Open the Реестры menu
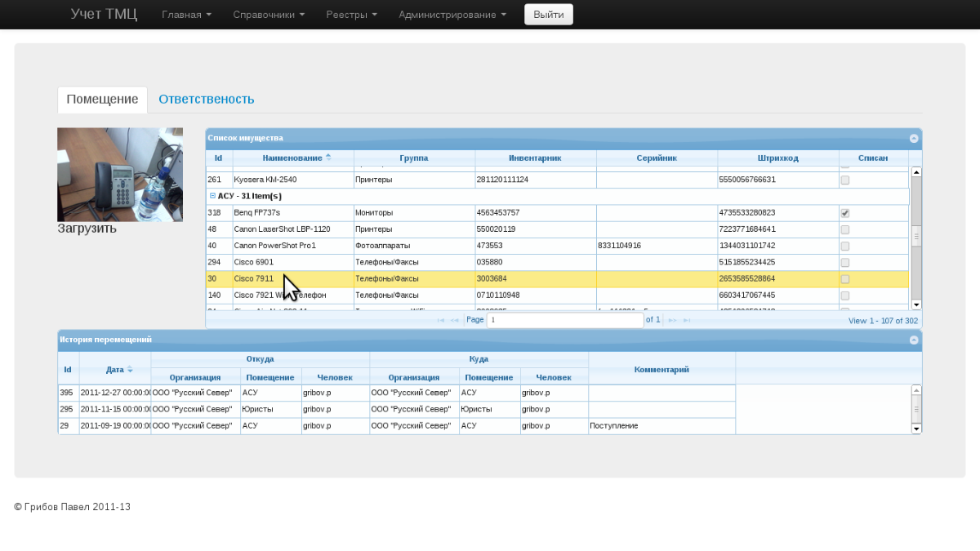 click(x=351, y=15)
